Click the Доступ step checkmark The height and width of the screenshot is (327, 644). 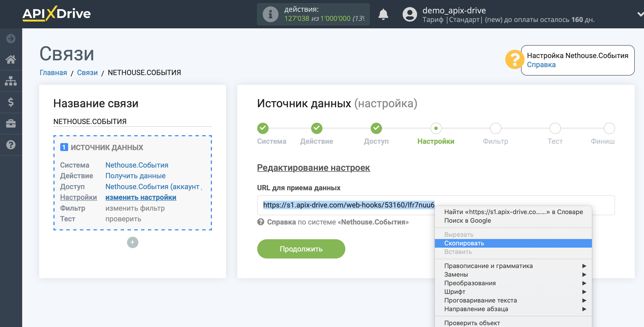(376, 128)
